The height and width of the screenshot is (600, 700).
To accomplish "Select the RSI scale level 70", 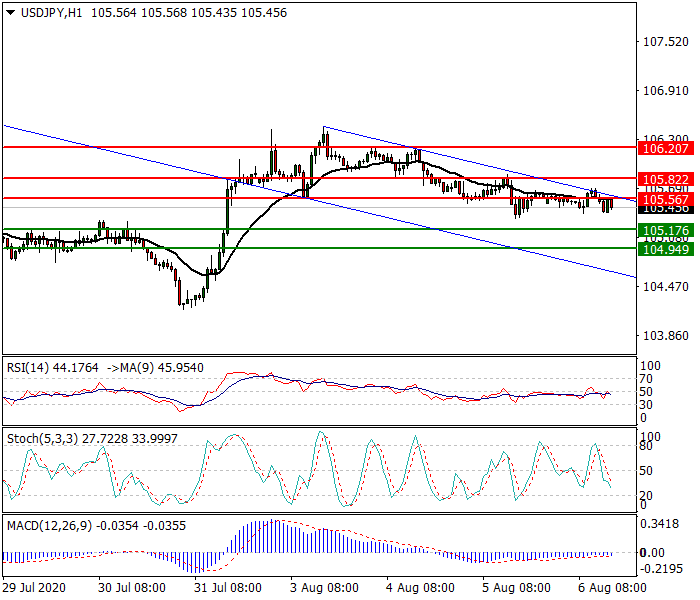I will (646, 379).
